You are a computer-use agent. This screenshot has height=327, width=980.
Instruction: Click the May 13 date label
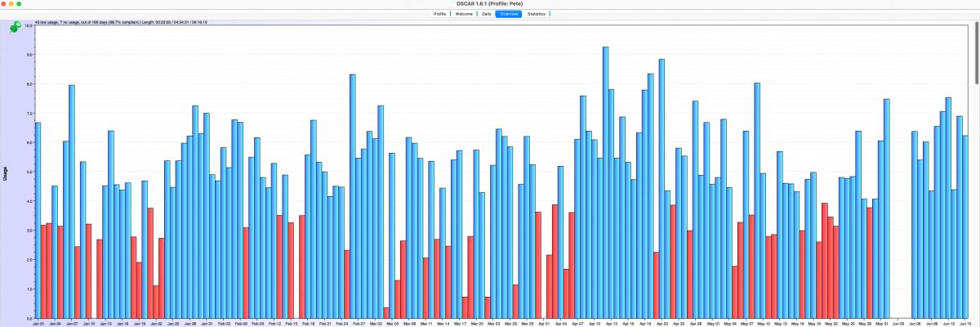[x=779, y=324]
